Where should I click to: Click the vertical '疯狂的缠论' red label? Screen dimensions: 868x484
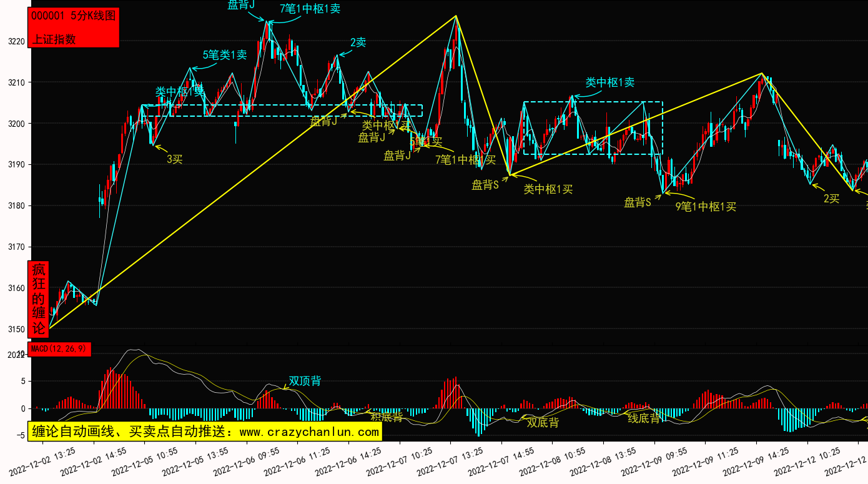39,299
